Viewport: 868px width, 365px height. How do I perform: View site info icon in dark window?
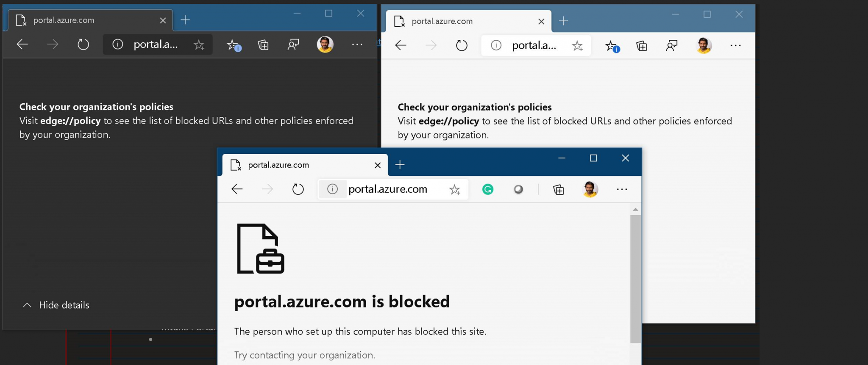click(x=118, y=44)
